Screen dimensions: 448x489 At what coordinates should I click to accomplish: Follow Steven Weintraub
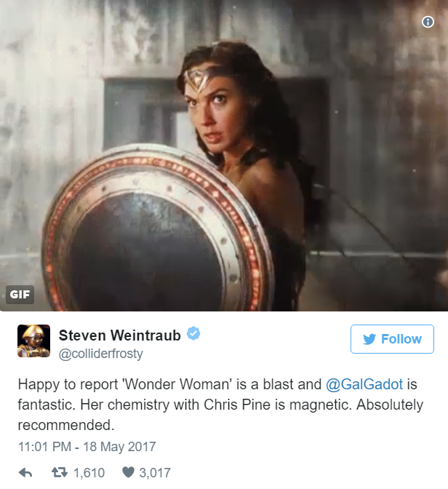pos(392,339)
